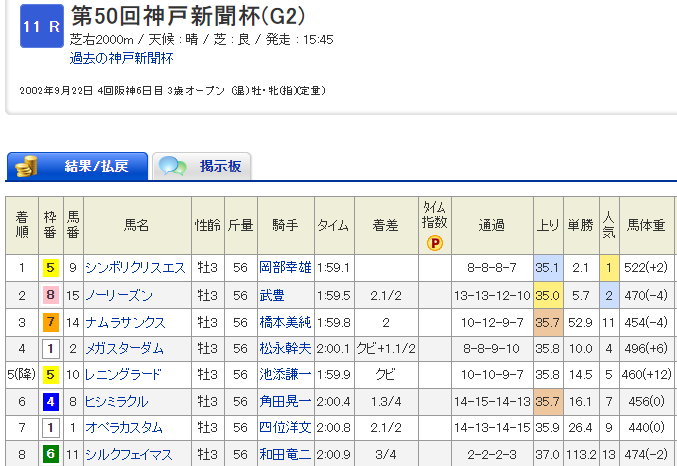Click race title 第50回神戸新聞杯(G2)

[188, 16]
